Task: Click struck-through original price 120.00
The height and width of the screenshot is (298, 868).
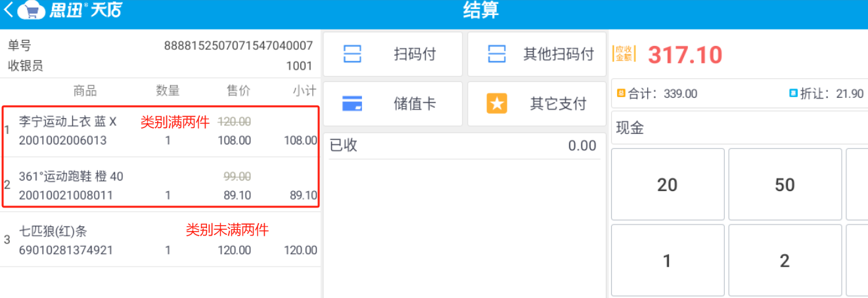Action: tap(235, 121)
